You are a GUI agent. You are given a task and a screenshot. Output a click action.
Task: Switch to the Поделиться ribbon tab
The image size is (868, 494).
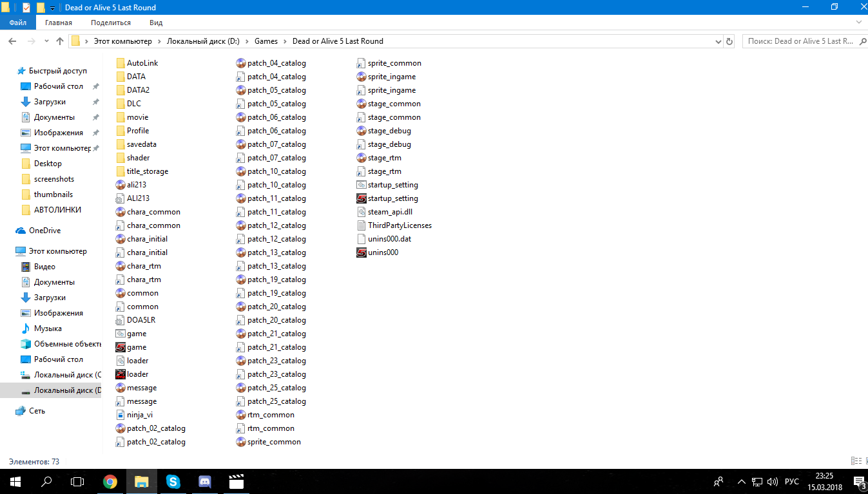click(111, 23)
